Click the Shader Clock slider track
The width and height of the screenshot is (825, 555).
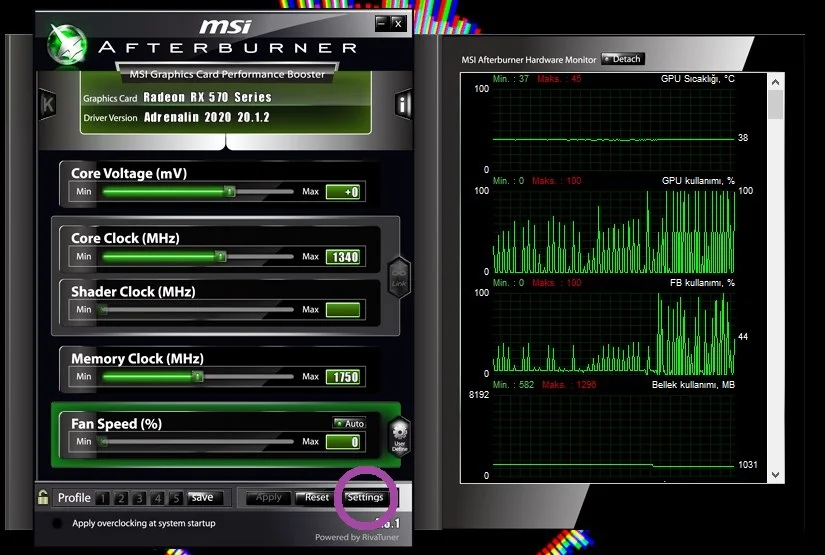[x=197, y=310]
